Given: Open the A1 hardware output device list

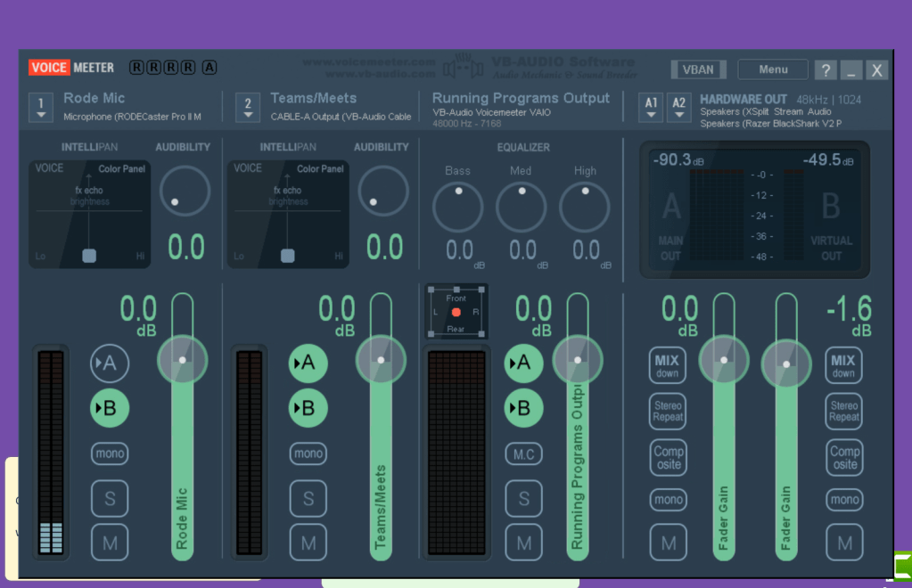Looking at the screenshot, I should (651, 108).
